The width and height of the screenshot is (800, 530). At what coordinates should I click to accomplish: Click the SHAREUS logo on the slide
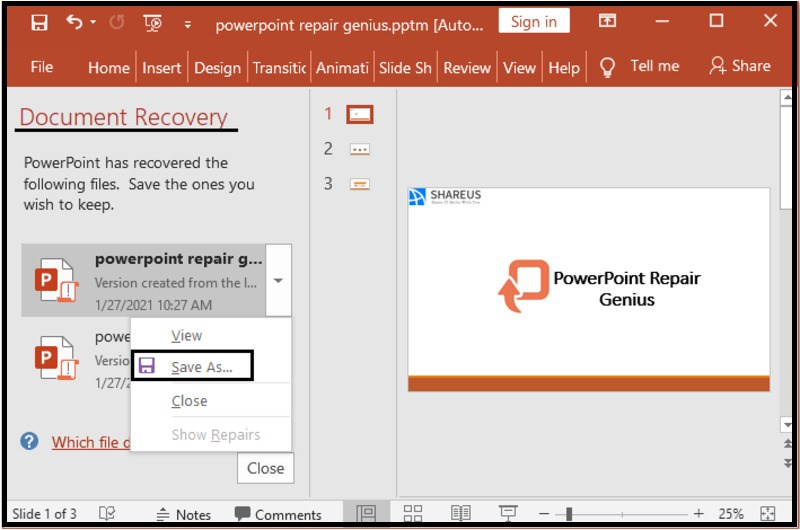point(445,196)
